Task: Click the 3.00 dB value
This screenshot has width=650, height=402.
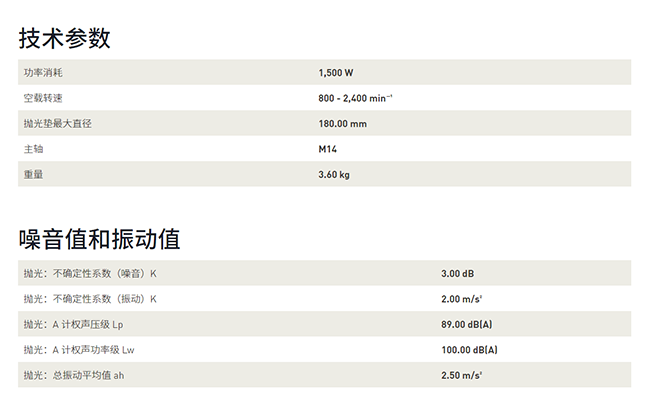Action: 457,273
